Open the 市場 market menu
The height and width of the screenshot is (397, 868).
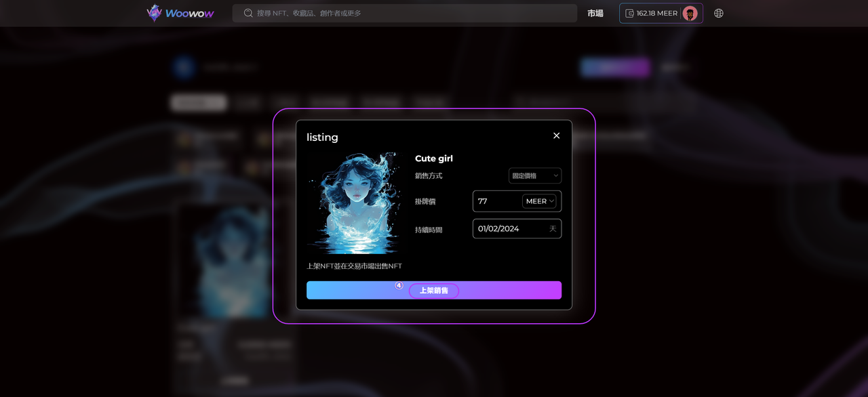595,14
